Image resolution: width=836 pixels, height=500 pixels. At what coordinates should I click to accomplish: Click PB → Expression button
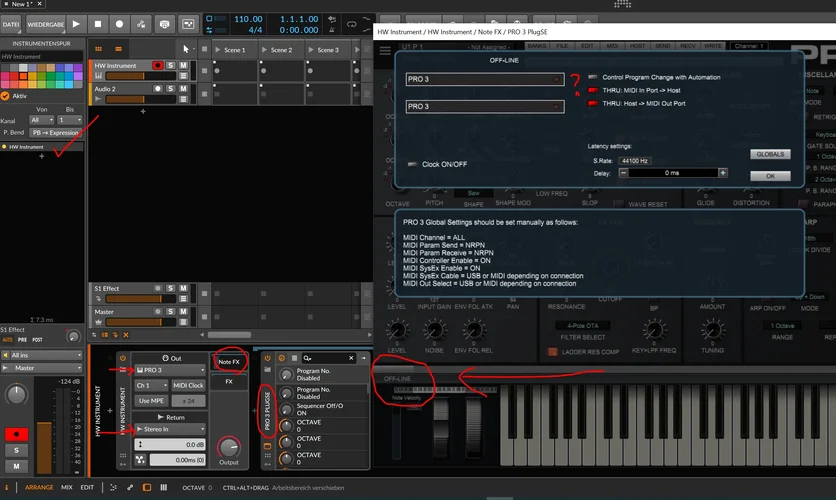[55, 132]
